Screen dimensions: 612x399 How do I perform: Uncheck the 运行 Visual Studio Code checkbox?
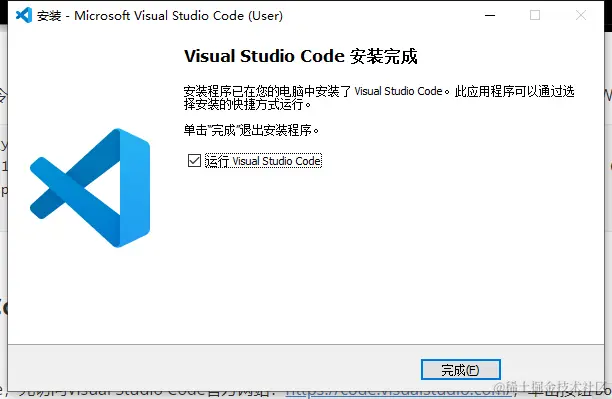point(194,160)
